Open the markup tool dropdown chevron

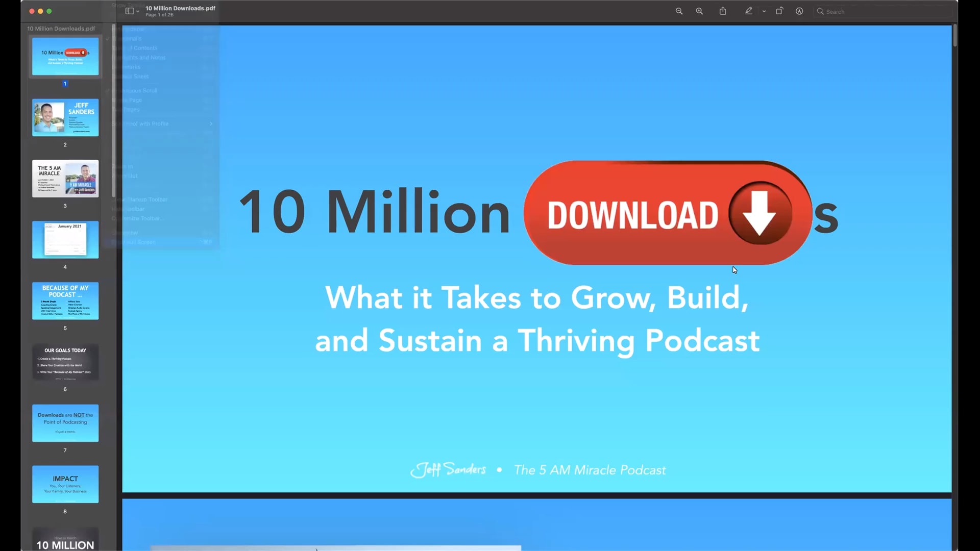click(764, 11)
